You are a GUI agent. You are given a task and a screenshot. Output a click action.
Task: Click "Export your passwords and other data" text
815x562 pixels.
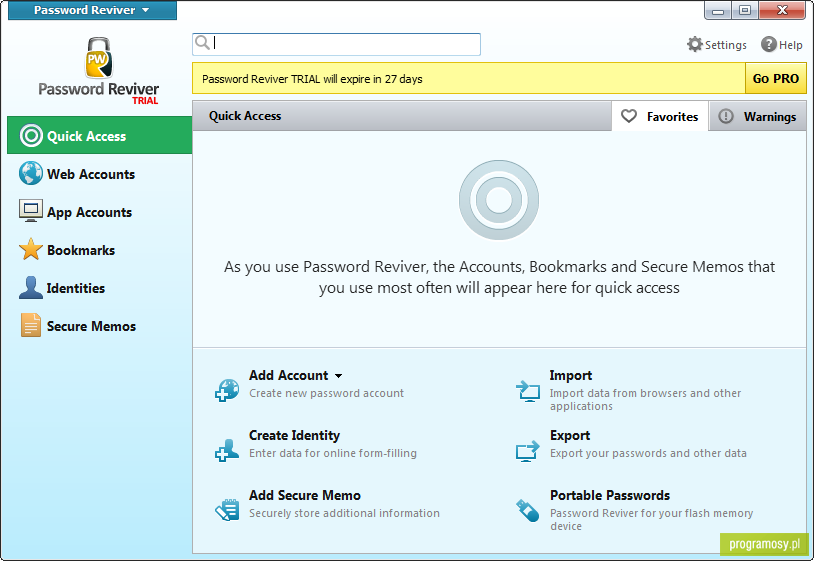pyautogui.click(x=648, y=453)
